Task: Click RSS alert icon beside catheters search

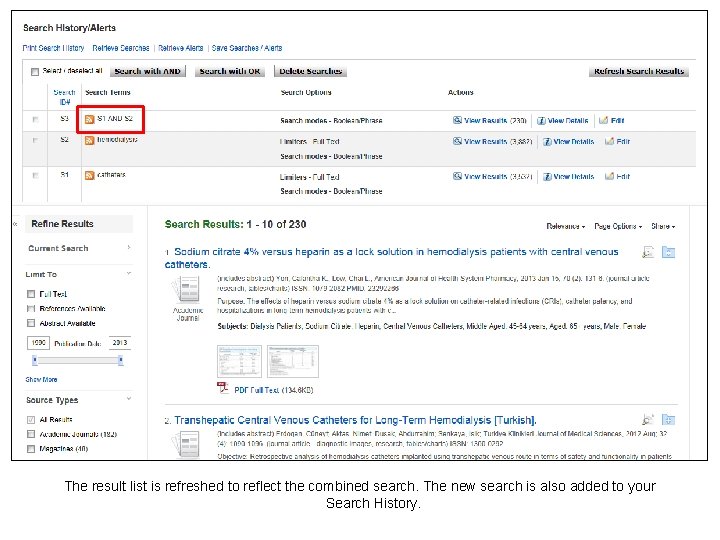Action: pos(90,175)
